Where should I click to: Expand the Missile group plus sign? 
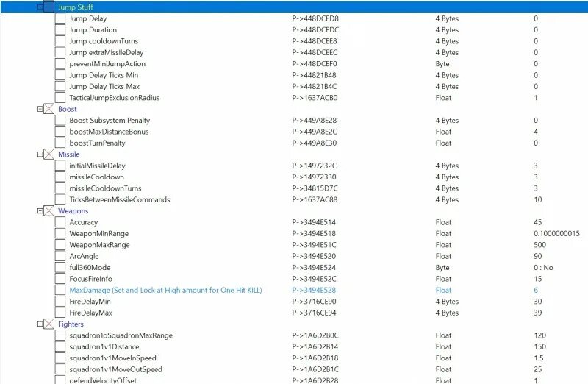[40, 154]
